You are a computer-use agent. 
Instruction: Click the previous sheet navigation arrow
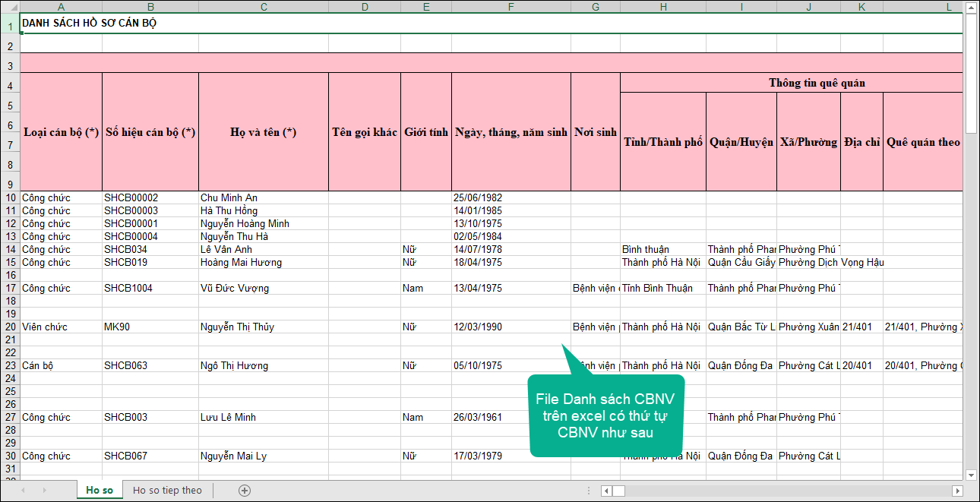(x=24, y=491)
